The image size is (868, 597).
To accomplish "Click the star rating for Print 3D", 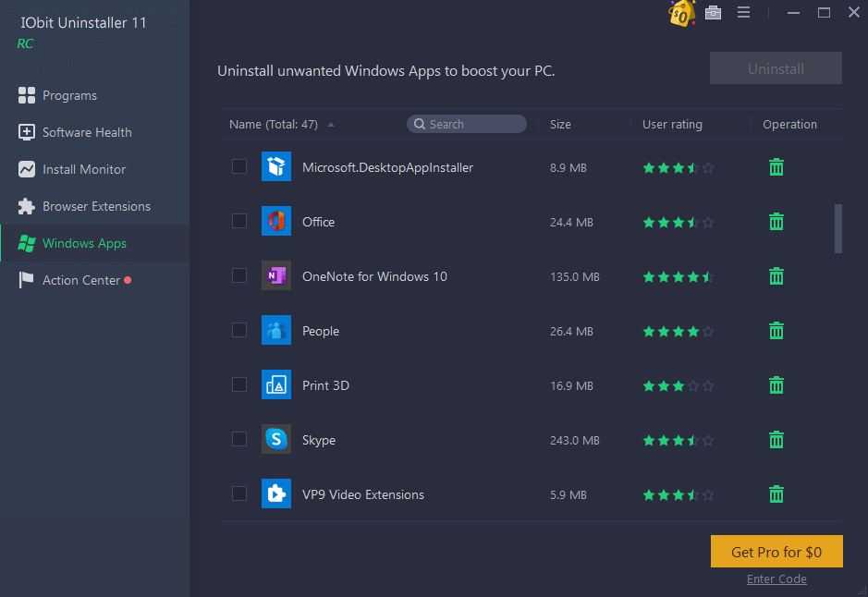I will [679, 385].
